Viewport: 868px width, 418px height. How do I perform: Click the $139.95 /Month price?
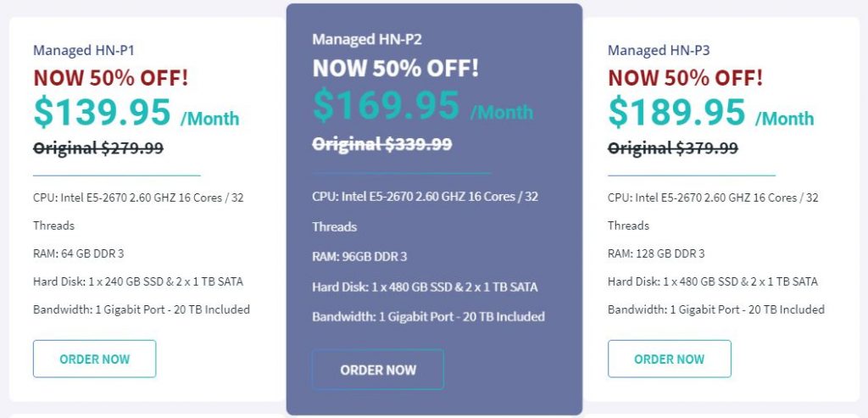click(136, 113)
